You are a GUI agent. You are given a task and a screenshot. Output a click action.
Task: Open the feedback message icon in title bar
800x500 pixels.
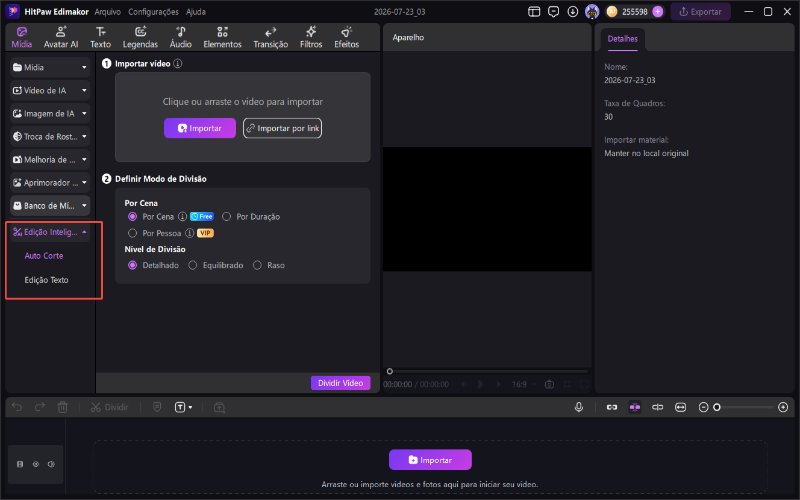pyautogui.click(x=554, y=12)
